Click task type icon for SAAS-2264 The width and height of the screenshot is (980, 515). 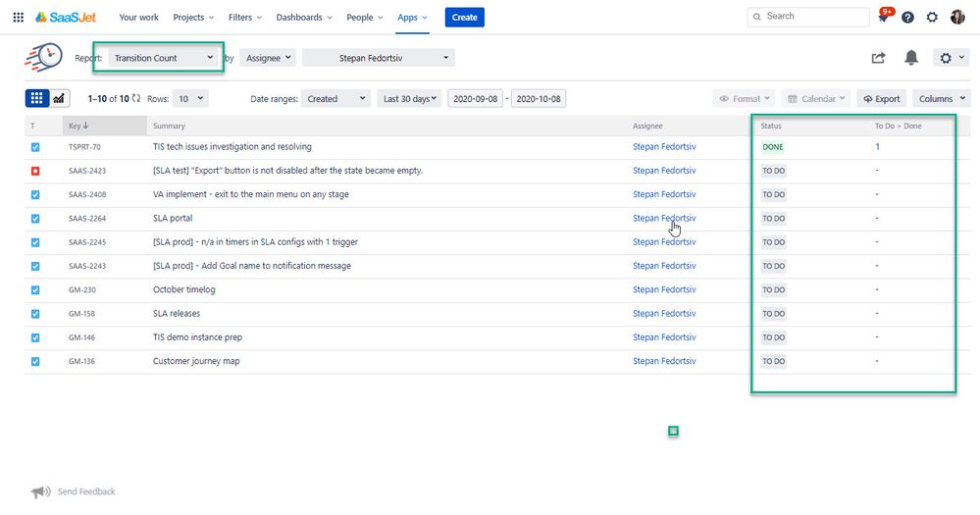[x=35, y=218]
